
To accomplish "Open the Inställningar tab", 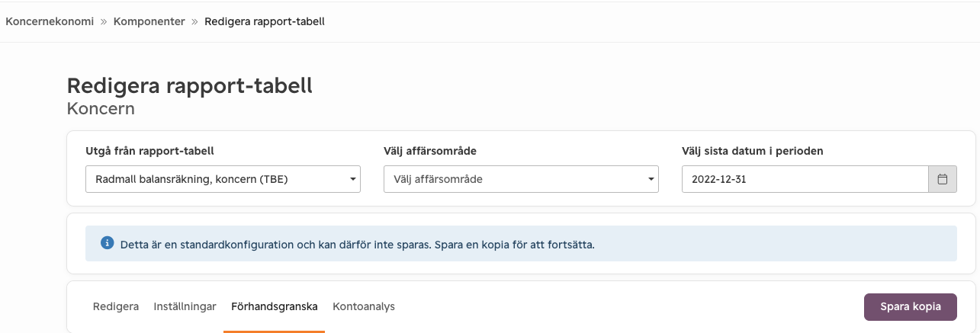I will pos(185,306).
